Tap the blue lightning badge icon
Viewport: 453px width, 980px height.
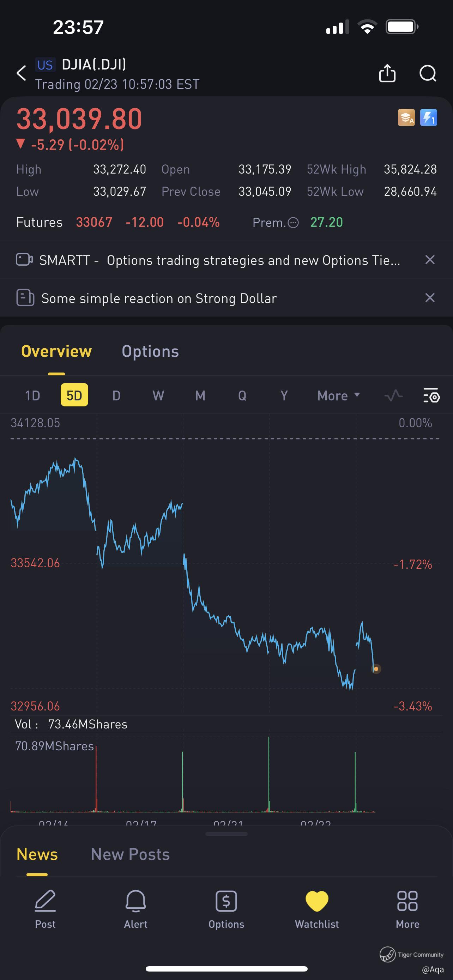pyautogui.click(x=428, y=117)
